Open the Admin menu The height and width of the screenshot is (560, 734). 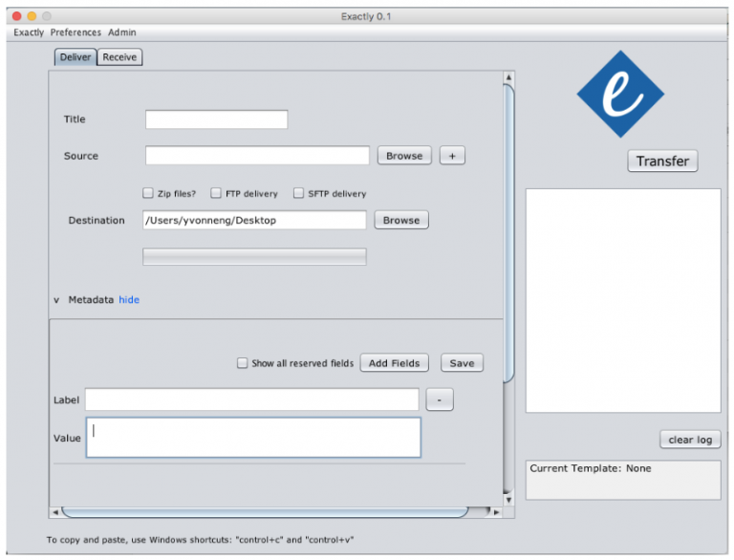tap(121, 32)
